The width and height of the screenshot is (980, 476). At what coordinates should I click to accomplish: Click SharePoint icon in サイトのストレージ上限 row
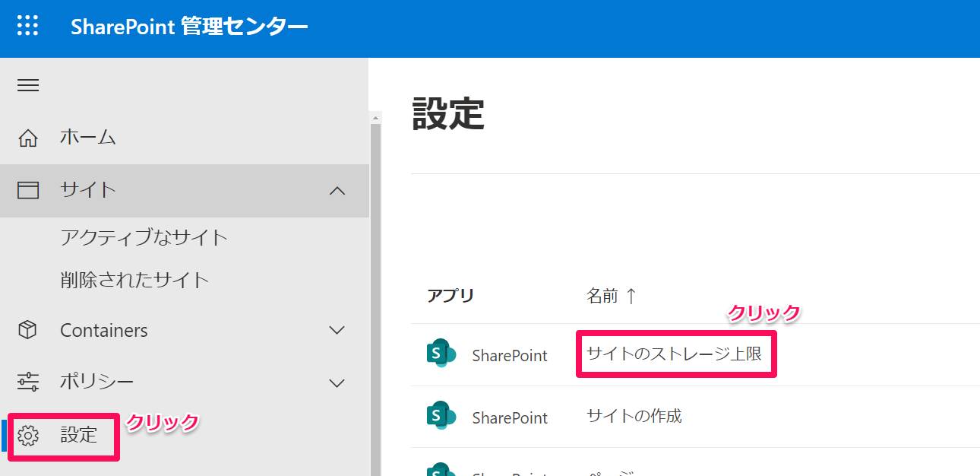pos(441,354)
